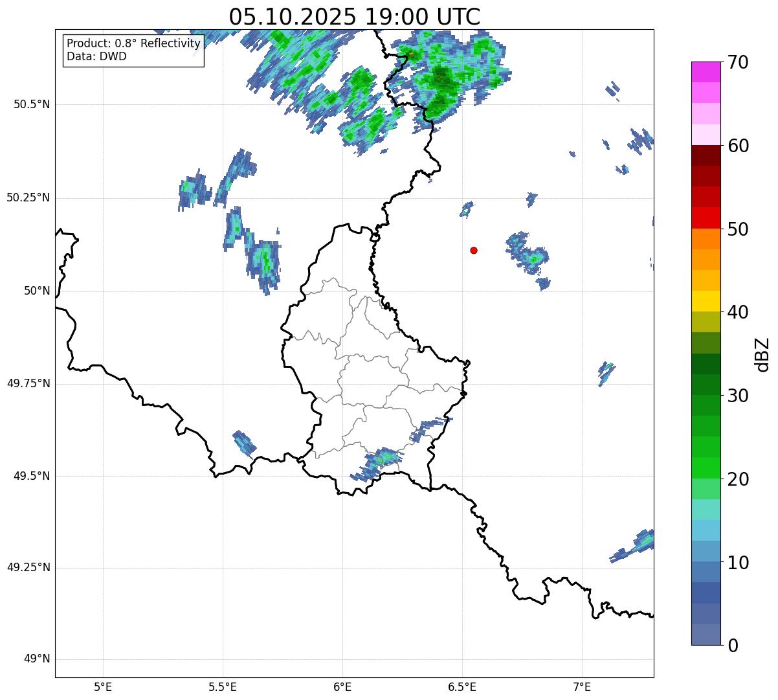Click the dark maroon colorbar segment below 60
Viewport: 778px width, 700px height.
(706, 155)
